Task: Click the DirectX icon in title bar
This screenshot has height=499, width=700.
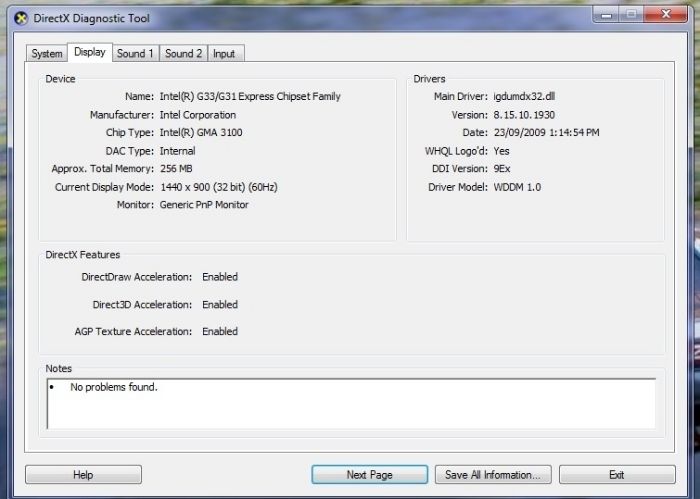Action: tap(21, 18)
